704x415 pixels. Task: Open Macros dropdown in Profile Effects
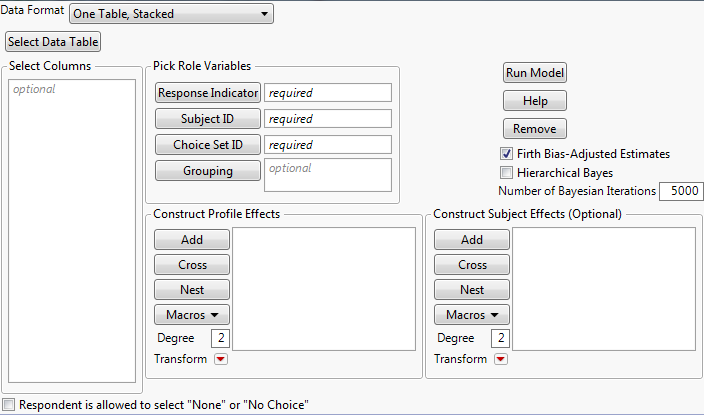[x=191, y=315]
